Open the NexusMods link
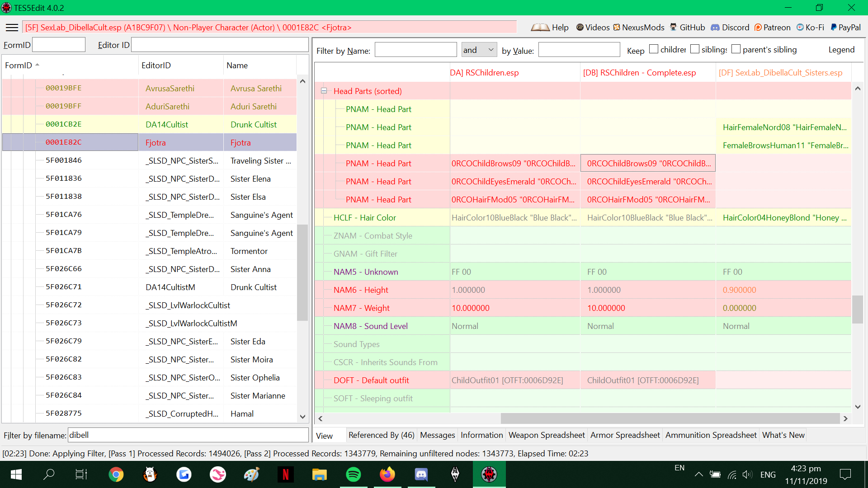This screenshot has height=488, width=868. click(638, 28)
